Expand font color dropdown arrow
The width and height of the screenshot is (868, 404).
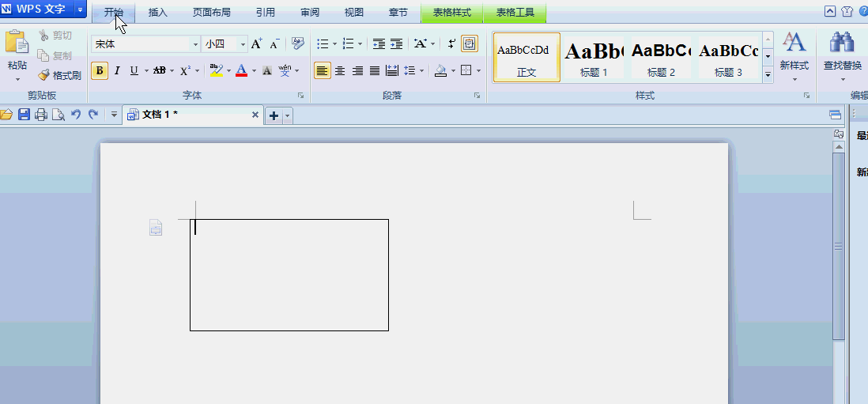click(254, 71)
